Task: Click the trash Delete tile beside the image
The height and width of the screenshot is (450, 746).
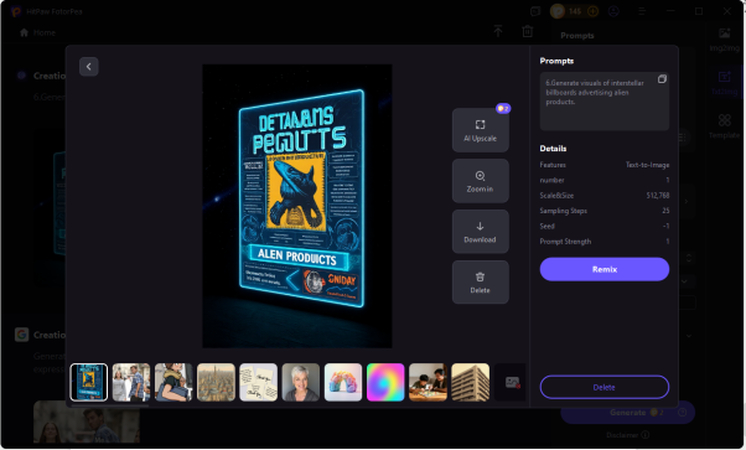Action: [480, 282]
